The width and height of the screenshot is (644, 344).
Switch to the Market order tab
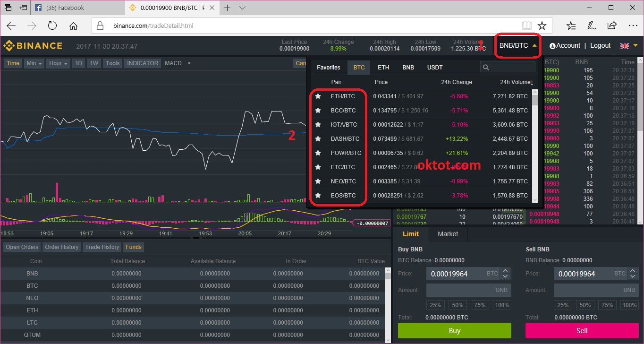click(448, 234)
